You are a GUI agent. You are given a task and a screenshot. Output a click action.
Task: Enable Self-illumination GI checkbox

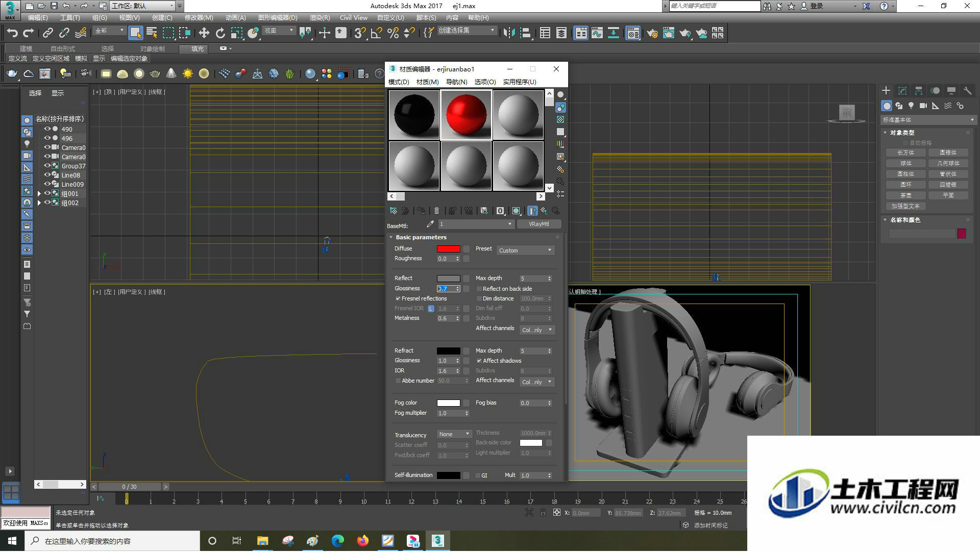478,475
